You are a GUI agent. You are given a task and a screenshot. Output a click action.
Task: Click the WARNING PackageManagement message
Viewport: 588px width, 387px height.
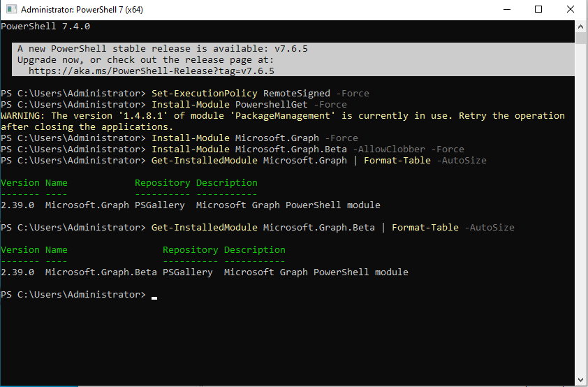point(283,121)
